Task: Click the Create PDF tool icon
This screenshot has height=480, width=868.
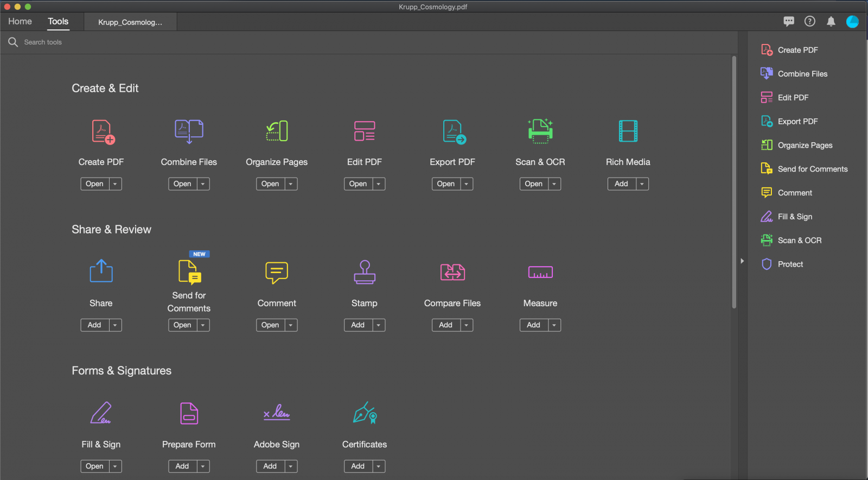Action: 103,132
